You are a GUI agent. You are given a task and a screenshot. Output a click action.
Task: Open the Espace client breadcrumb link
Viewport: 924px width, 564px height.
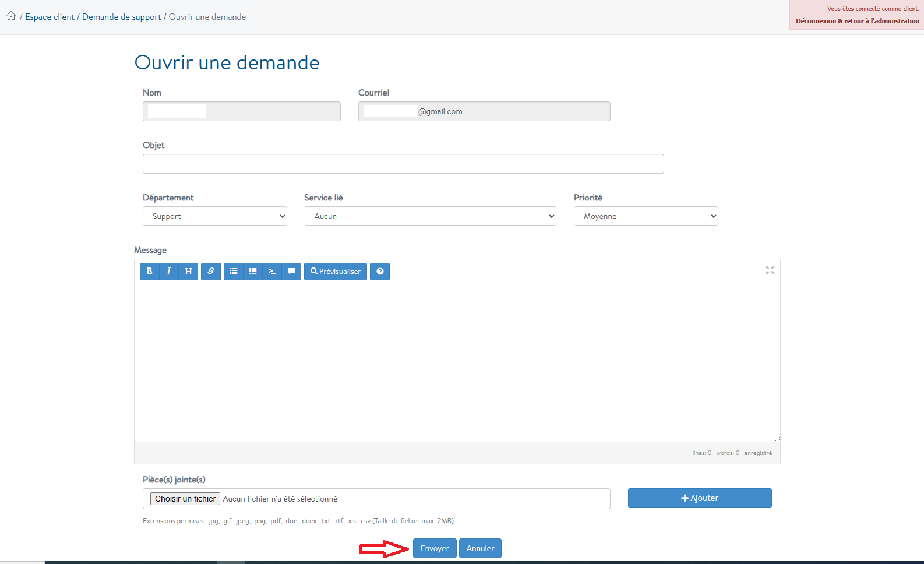click(50, 17)
